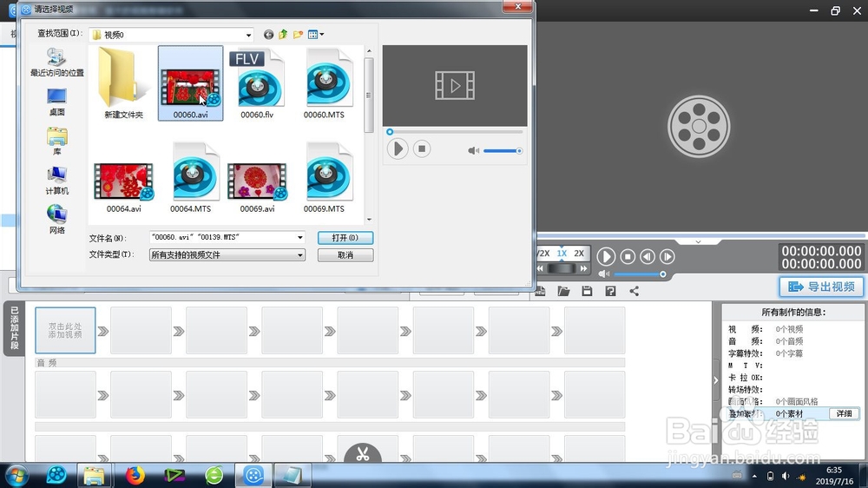Select the 00060.flv file icon
The image size is (868, 488).
258,79
